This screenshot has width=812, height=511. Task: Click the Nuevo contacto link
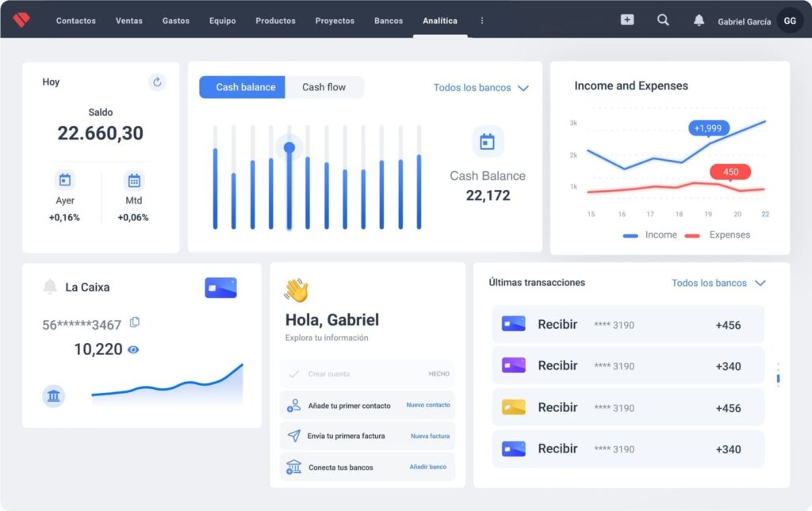point(428,405)
